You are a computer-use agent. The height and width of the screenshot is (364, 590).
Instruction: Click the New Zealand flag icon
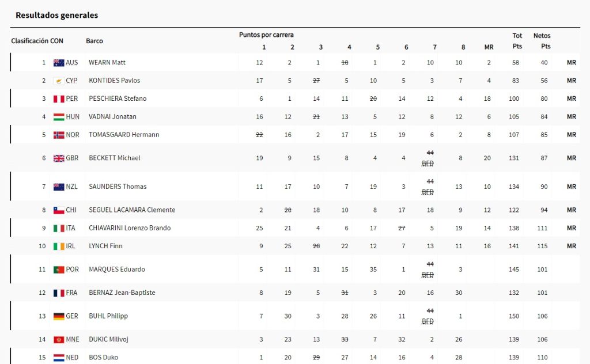(x=59, y=187)
